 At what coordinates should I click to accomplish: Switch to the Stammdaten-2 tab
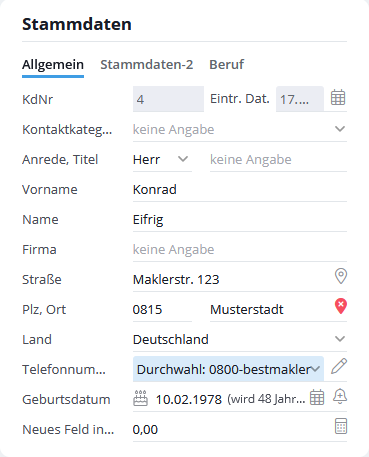point(147,64)
